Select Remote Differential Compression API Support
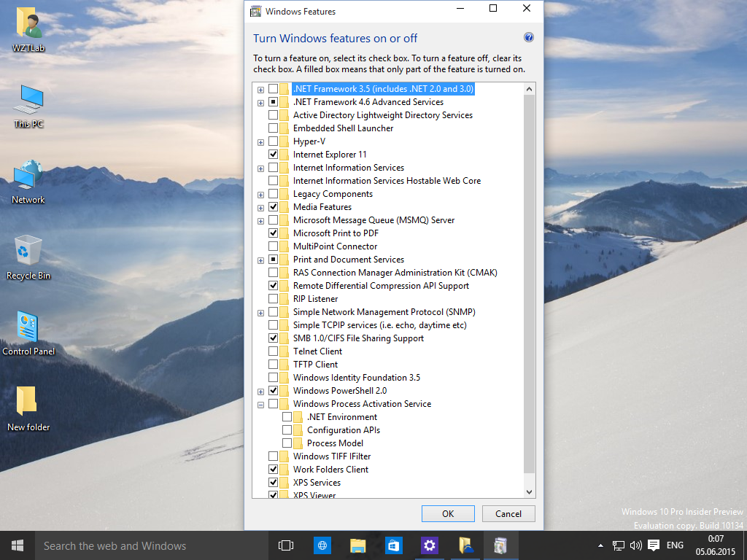The height and width of the screenshot is (560, 747). (x=381, y=286)
